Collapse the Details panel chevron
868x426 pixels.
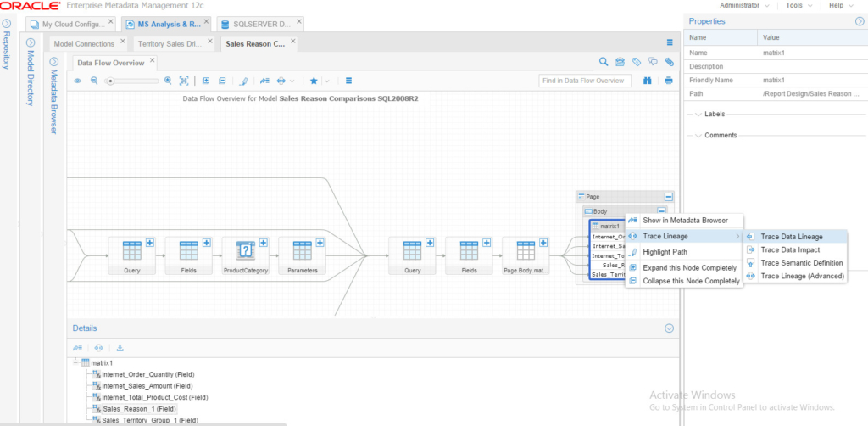pyautogui.click(x=669, y=328)
